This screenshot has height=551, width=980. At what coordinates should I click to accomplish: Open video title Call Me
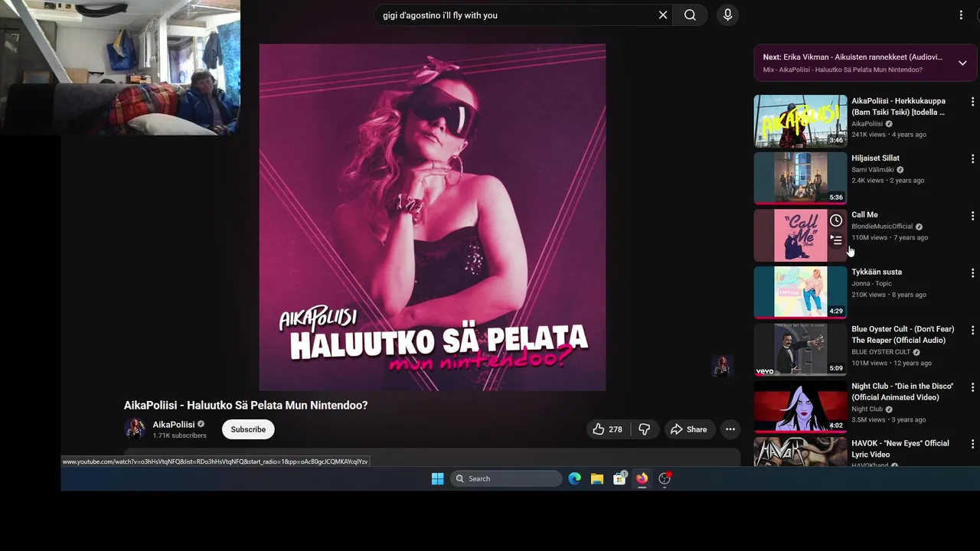point(864,215)
